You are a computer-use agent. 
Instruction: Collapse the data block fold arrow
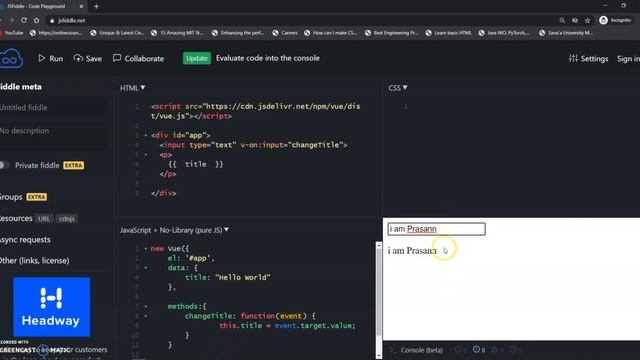coord(146,268)
